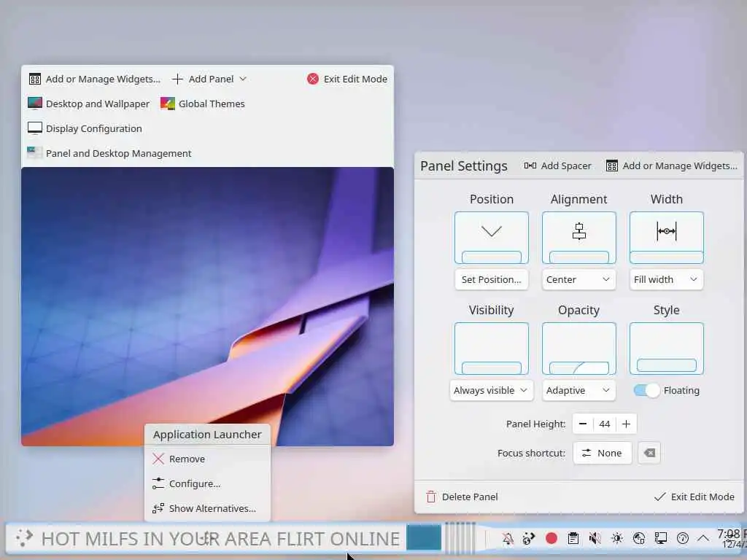Click the muted volume tray icon
Screen dimensions: 747x560
click(595, 539)
